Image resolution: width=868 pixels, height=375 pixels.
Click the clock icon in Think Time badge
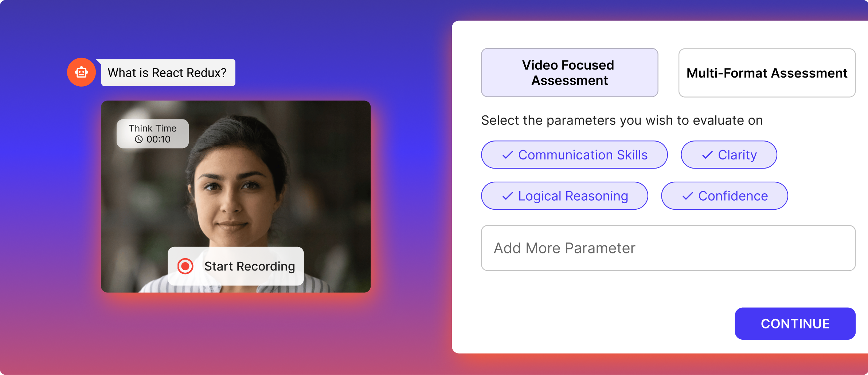click(140, 139)
